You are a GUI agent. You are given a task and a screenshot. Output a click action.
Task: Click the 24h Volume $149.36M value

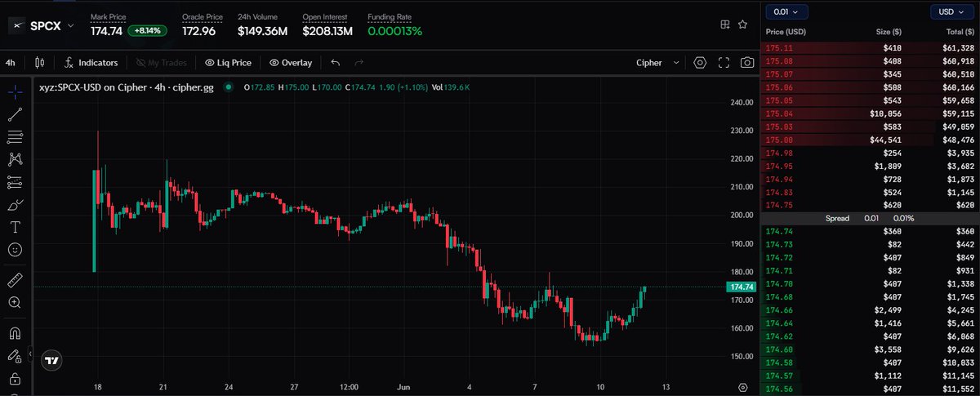click(263, 31)
